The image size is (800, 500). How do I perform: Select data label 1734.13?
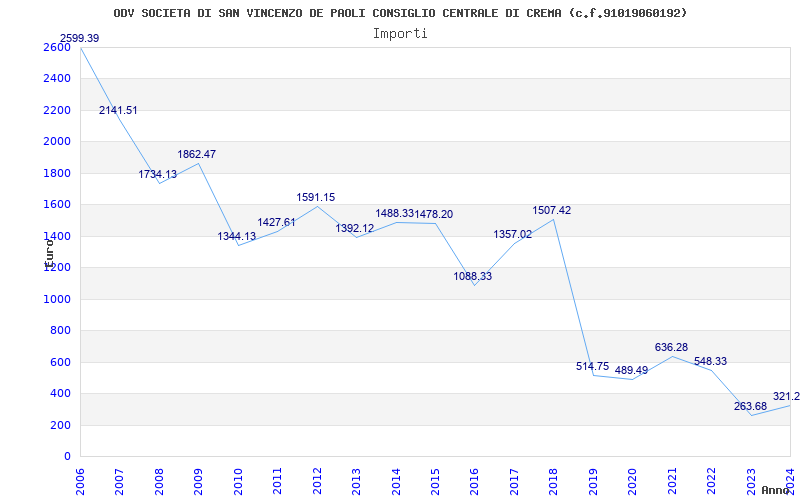(x=158, y=174)
